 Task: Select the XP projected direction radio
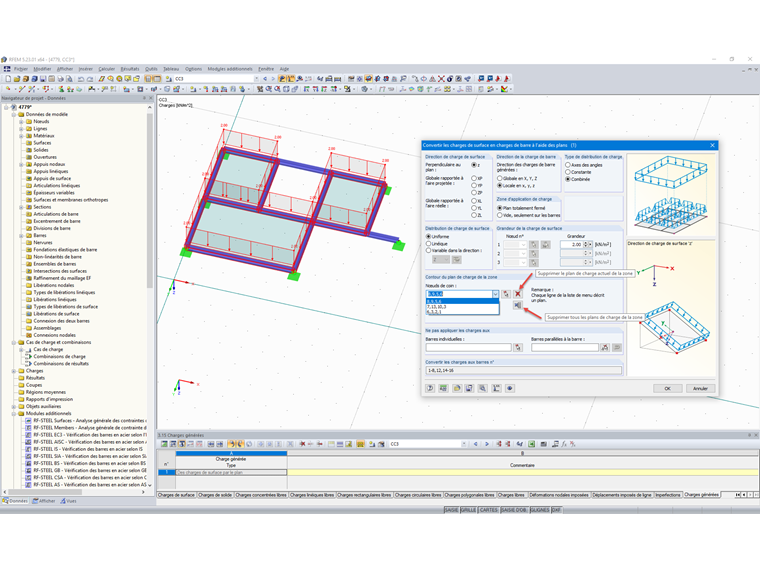point(474,178)
